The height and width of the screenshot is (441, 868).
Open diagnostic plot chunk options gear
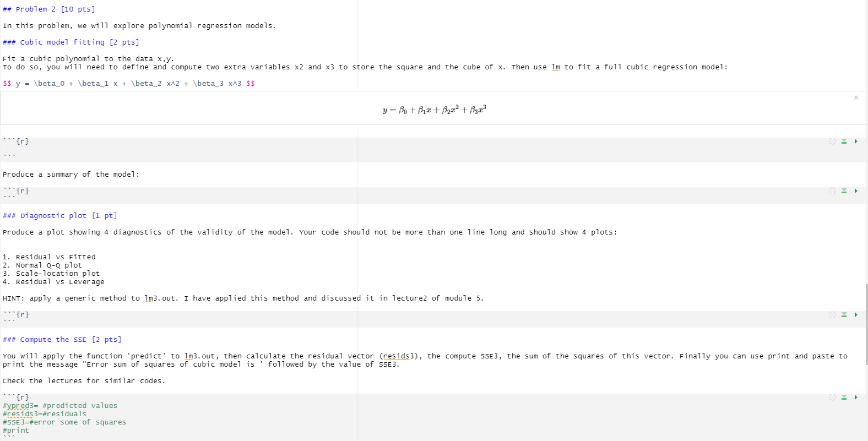832,314
